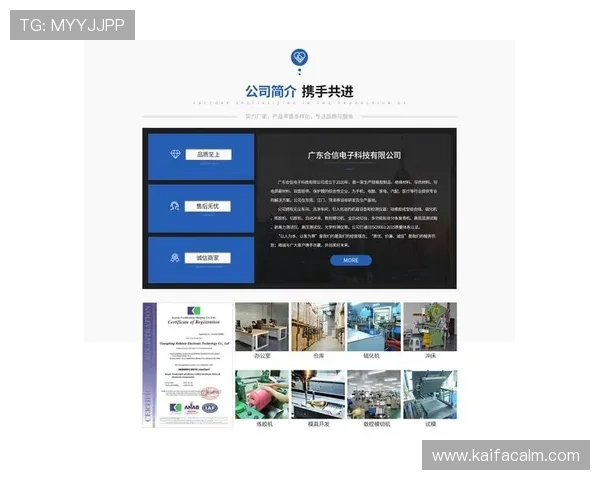Click the 公司简介 heading text
The width and height of the screenshot is (600, 480).
pos(271,91)
